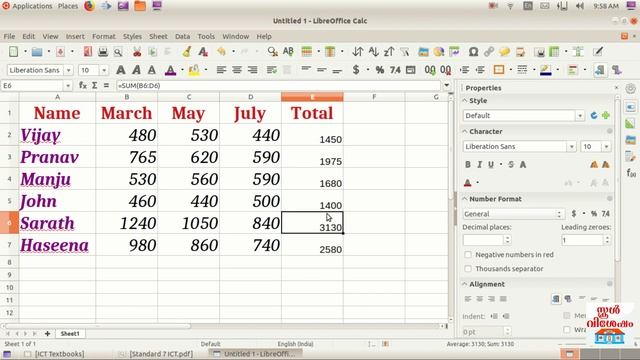Open the Places menu
Viewport: 640px width, 360px height.
coord(68,6)
